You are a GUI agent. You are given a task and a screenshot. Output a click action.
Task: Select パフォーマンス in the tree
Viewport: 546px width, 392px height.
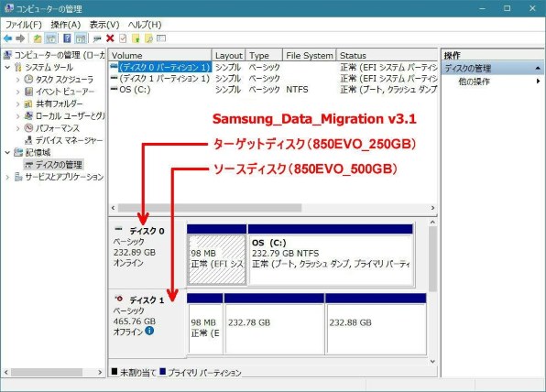click(57, 128)
